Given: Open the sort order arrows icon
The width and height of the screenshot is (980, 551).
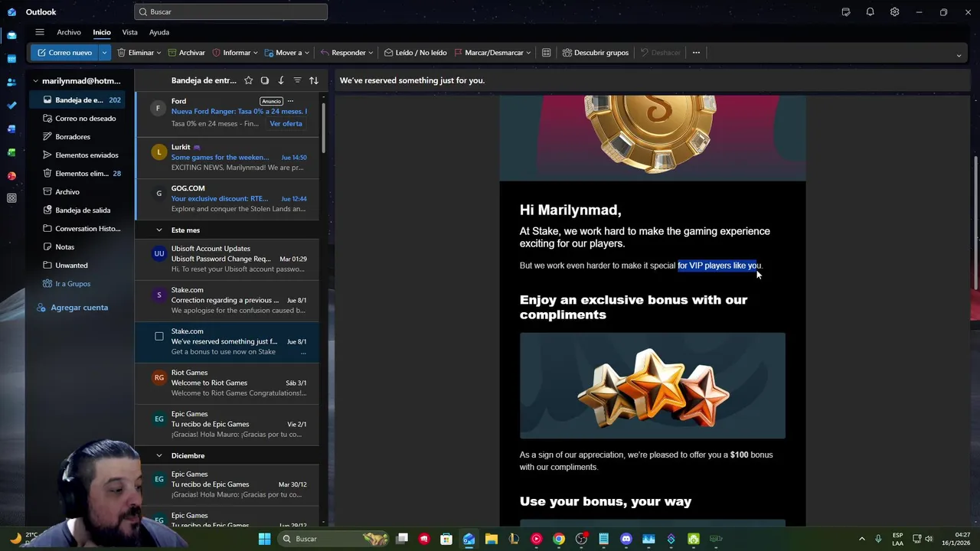Looking at the screenshot, I should [314, 80].
